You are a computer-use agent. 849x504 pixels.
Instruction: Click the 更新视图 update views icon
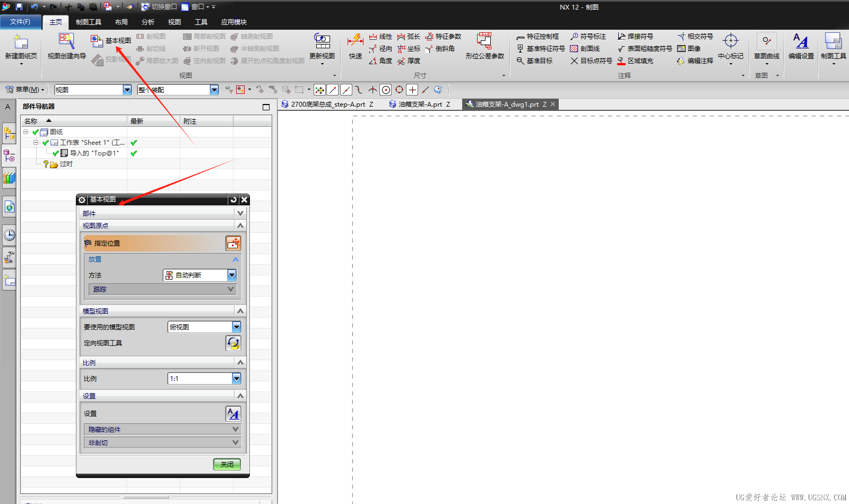coord(322,41)
